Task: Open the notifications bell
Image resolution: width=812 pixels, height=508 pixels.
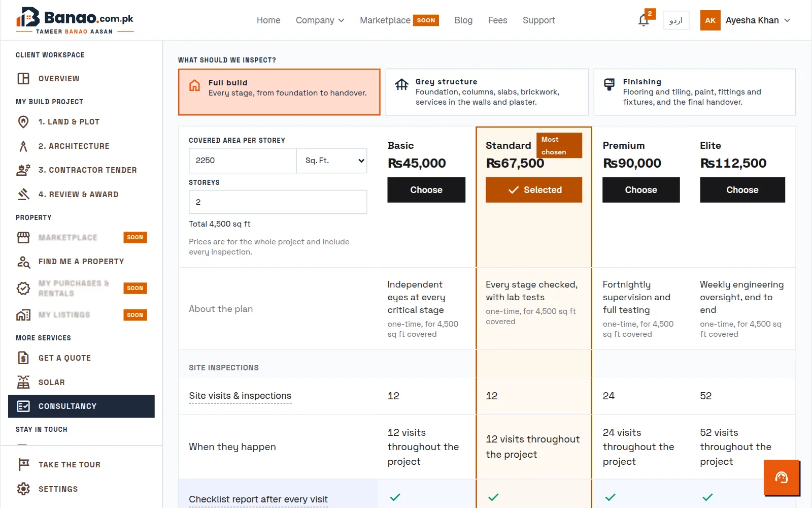Action: tap(644, 20)
